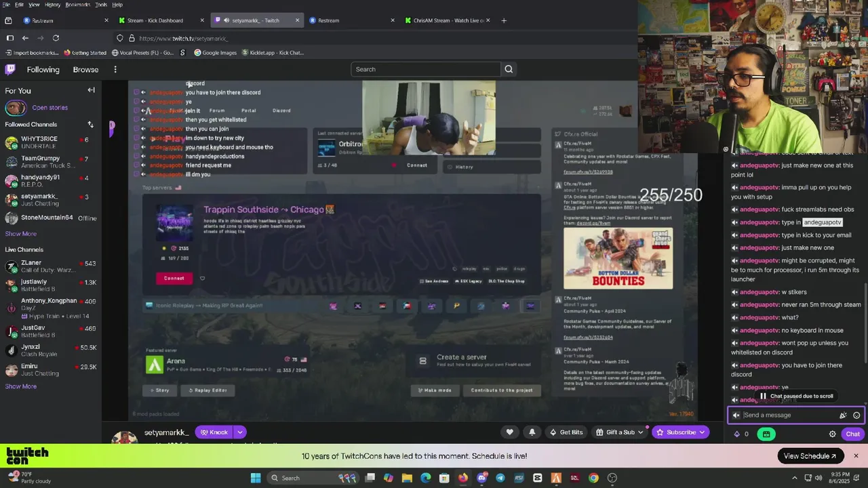Switch to ChrisAM Stream tab
868x488 pixels.
click(x=448, y=20)
